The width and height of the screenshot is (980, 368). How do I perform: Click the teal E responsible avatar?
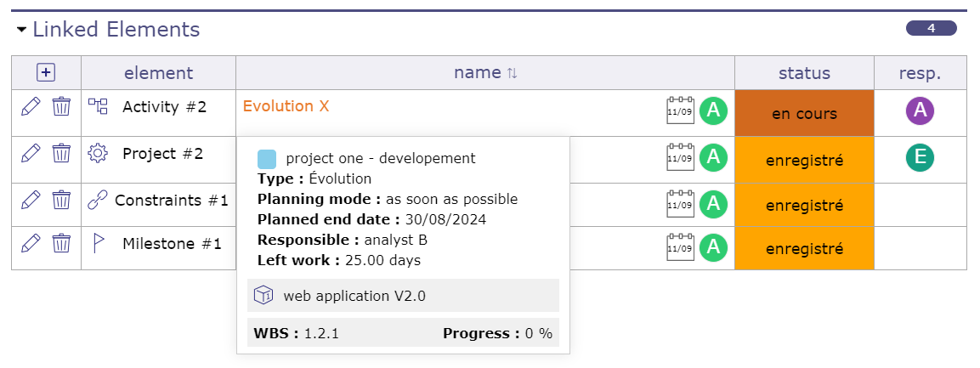point(920,158)
